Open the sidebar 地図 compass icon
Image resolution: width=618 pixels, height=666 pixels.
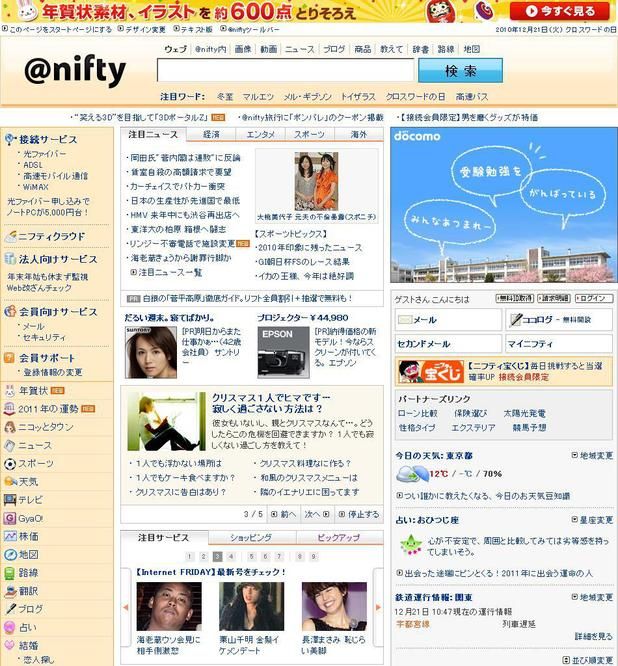pos(9,555)
